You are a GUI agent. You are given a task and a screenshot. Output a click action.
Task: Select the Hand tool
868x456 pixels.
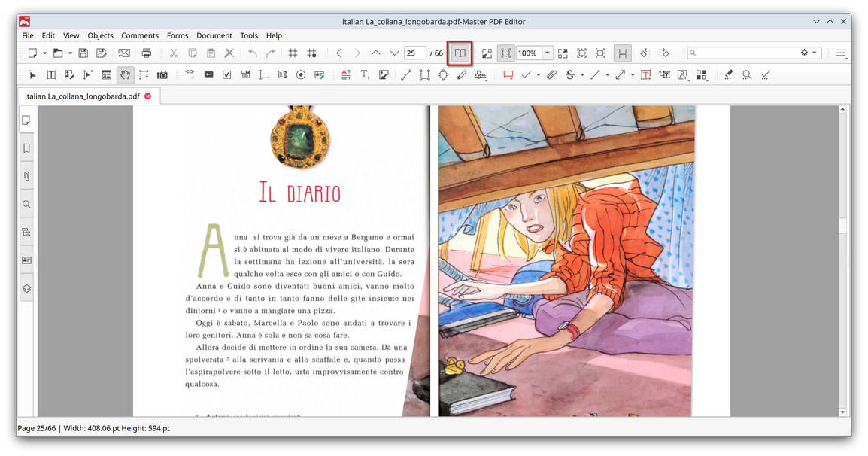[x=125, y=74]
